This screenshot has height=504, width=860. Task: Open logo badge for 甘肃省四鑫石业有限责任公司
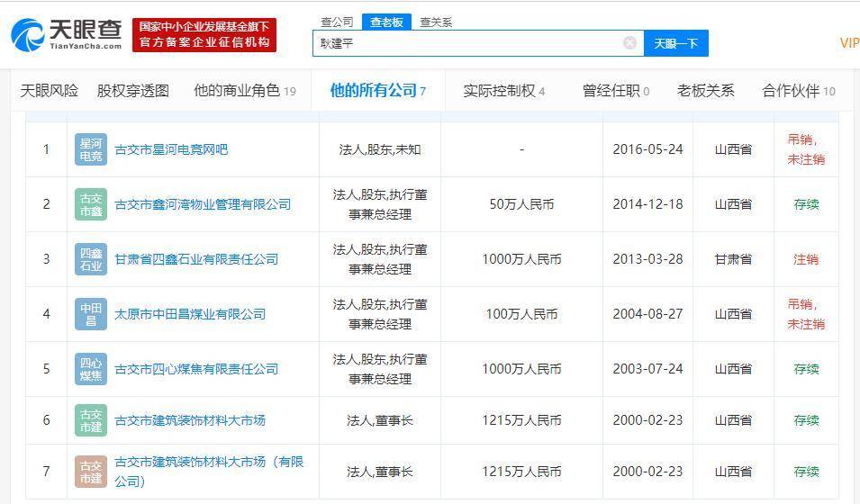click(x=91, y=259)
